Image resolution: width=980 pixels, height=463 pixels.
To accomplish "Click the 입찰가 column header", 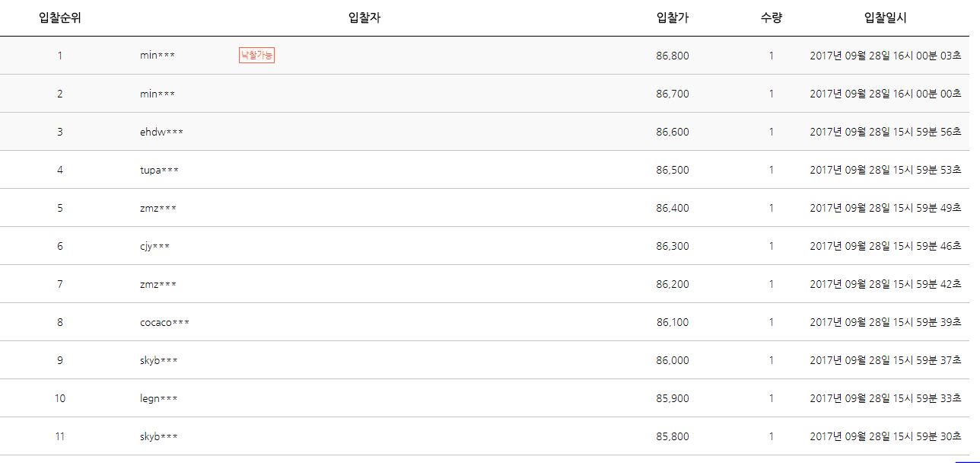I will pyautogui.click(x=673, y=18).
